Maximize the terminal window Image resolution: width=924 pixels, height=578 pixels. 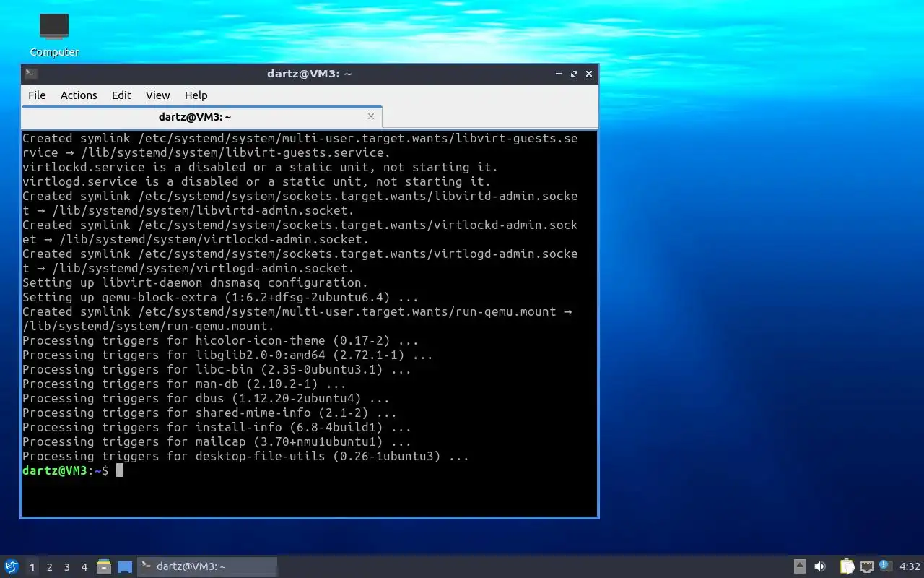574,74
